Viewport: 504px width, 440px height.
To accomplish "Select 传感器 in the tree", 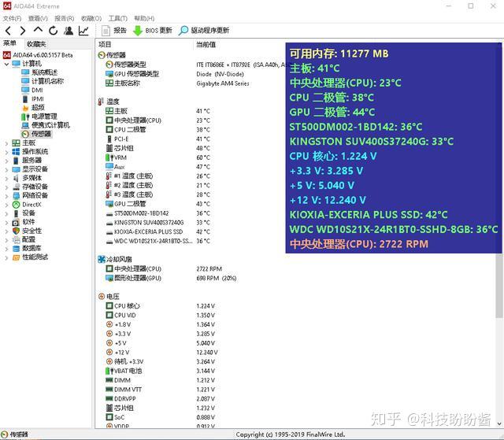I will [x=36, y=134].
